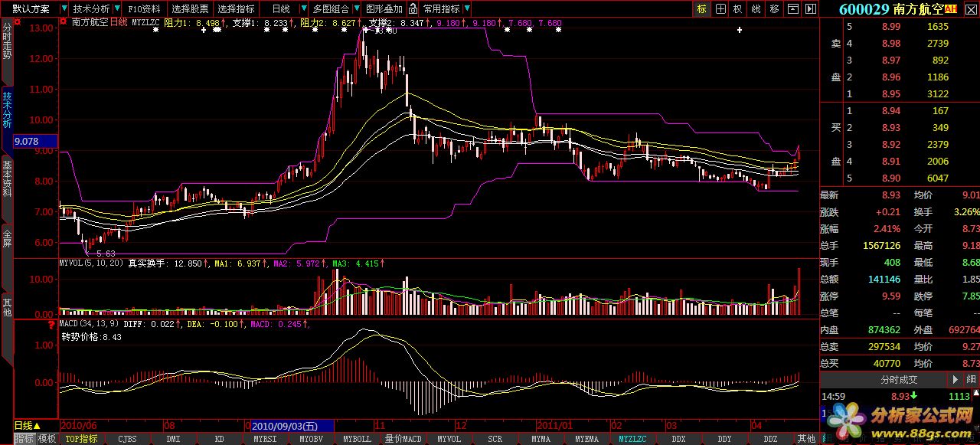Screen dimensions: 980x445
Task: Click the red gear icon at chart top-left
Action: tap(61, 22)
